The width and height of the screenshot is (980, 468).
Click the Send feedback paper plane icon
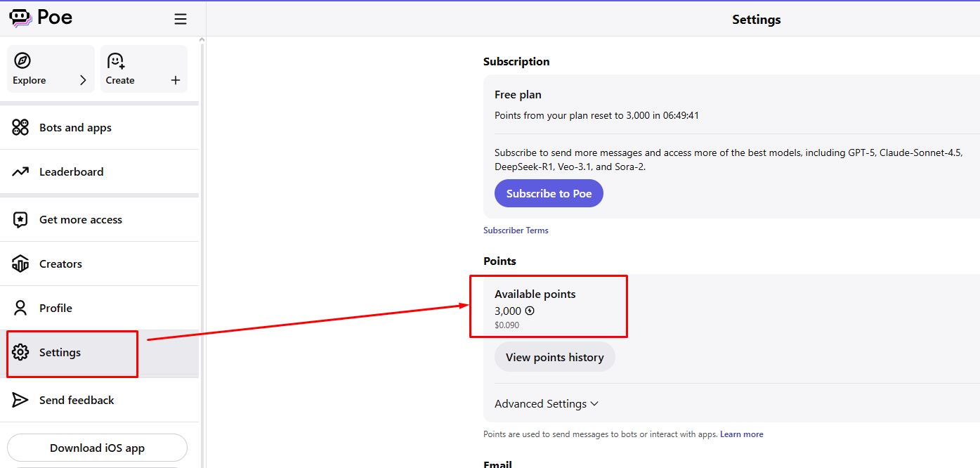point(20,400)
